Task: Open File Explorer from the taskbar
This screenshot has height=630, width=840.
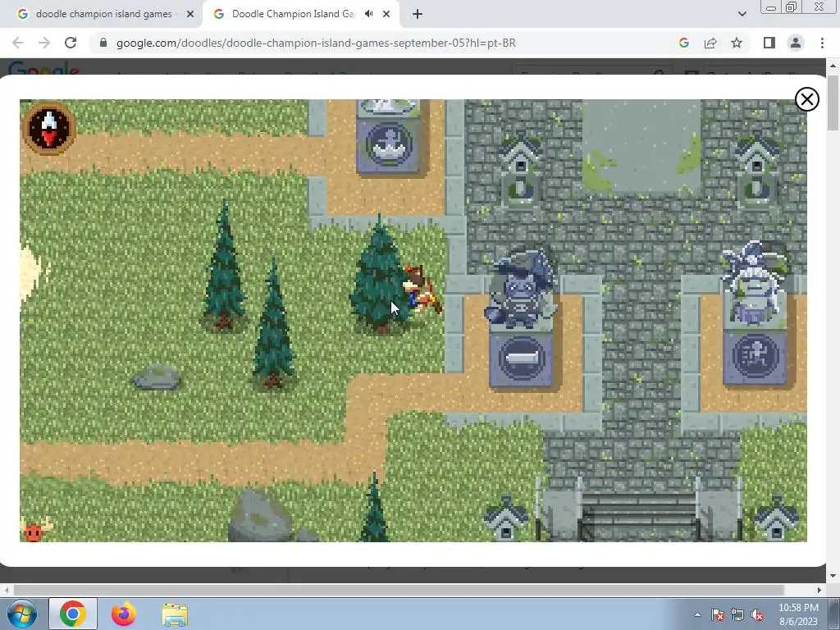Action: 175,614
